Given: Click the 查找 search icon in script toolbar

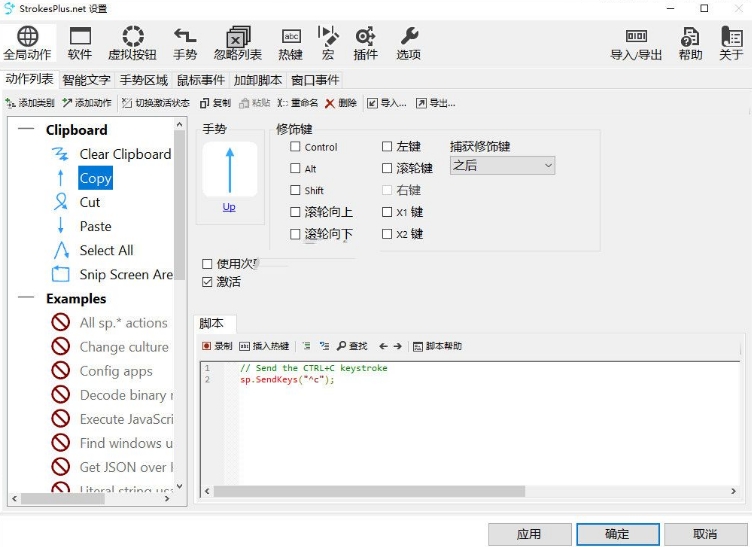Looking at the screenshot, I should 352,346.
